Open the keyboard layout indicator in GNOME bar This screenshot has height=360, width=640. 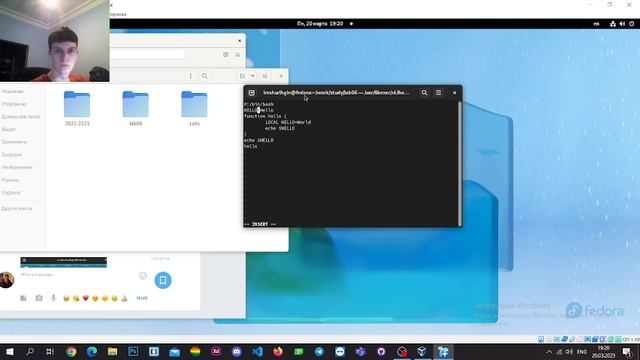point(596,24)
